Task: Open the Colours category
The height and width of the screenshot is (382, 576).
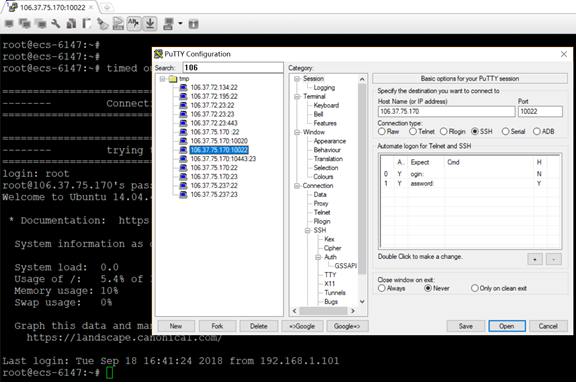Action: point(323,177)
